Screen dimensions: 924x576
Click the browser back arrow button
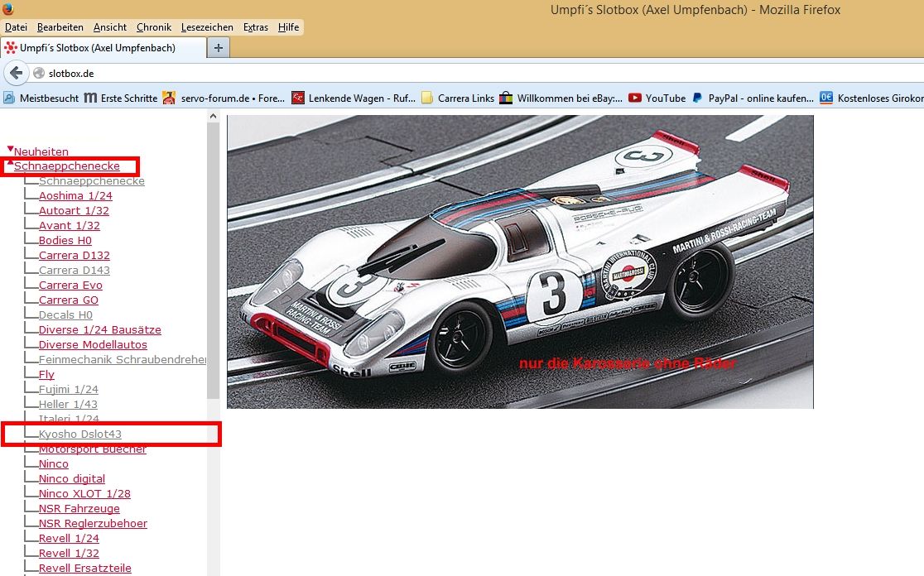point(15,73)
